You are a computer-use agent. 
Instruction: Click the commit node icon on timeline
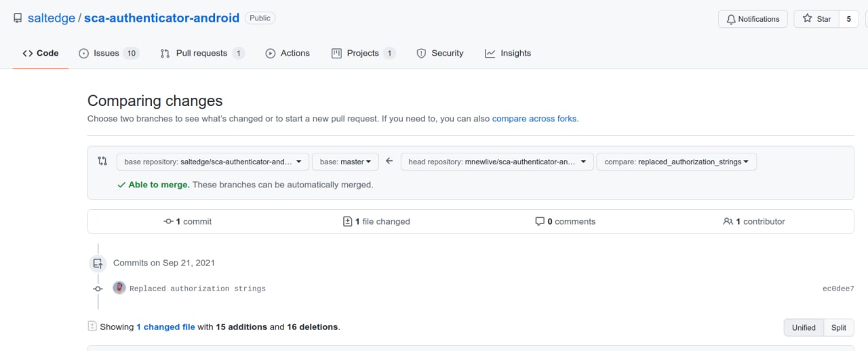coord(98,289)
